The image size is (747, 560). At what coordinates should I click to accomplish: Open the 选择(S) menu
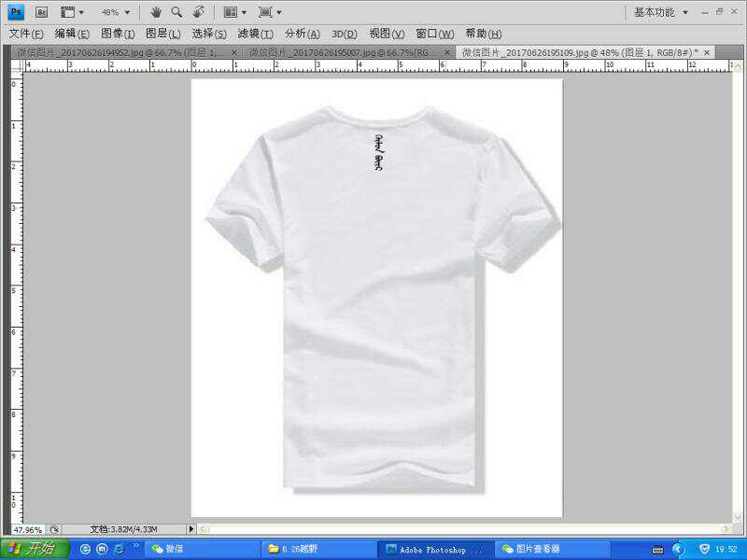coord(209,34)
